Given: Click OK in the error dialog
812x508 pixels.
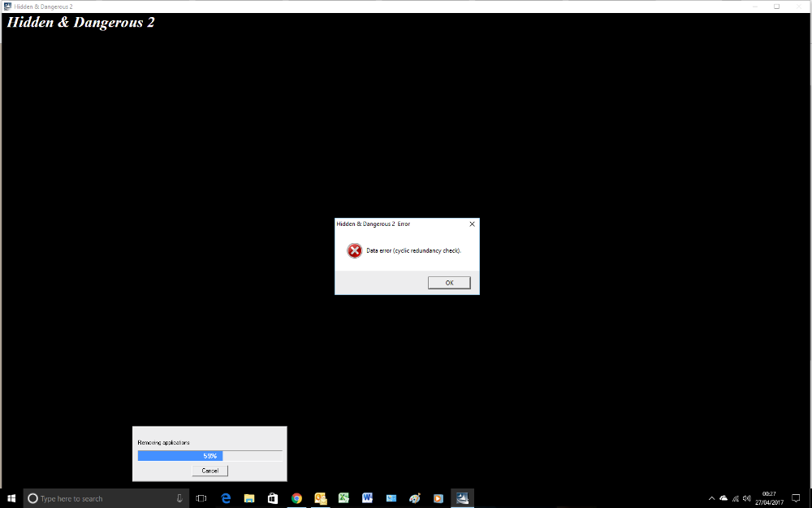Looking at the screenshot, I should [449, 283].
